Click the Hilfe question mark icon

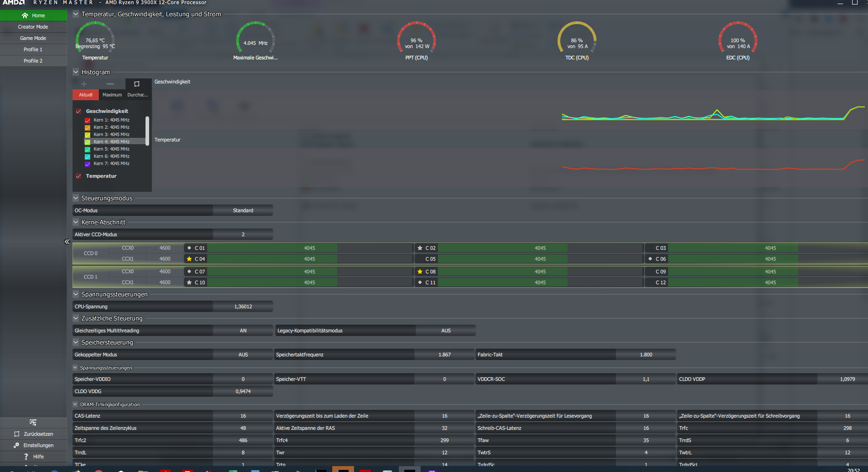click(26, 457)
